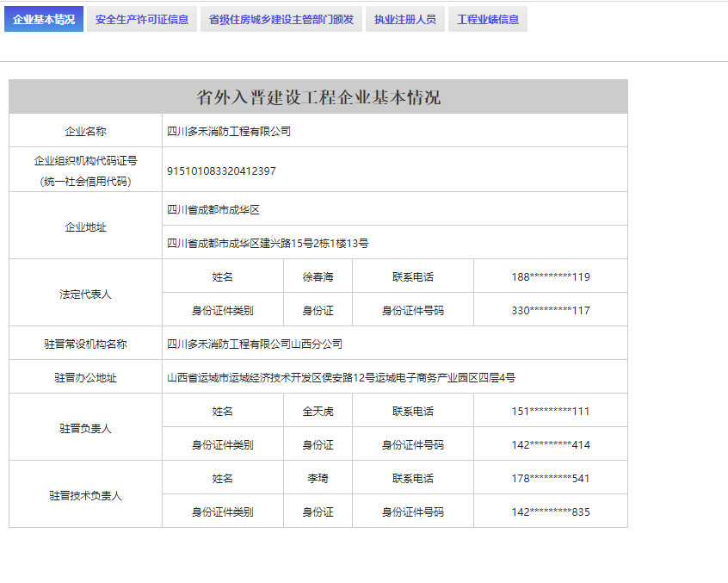Open the 企业基本情况 tab
Viewport: 728px width, 583px height.
point(44,20)
